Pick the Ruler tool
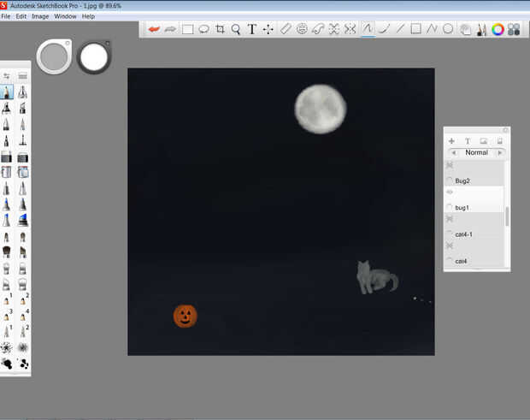Viewport: 530px width, 420px height. 286,29
